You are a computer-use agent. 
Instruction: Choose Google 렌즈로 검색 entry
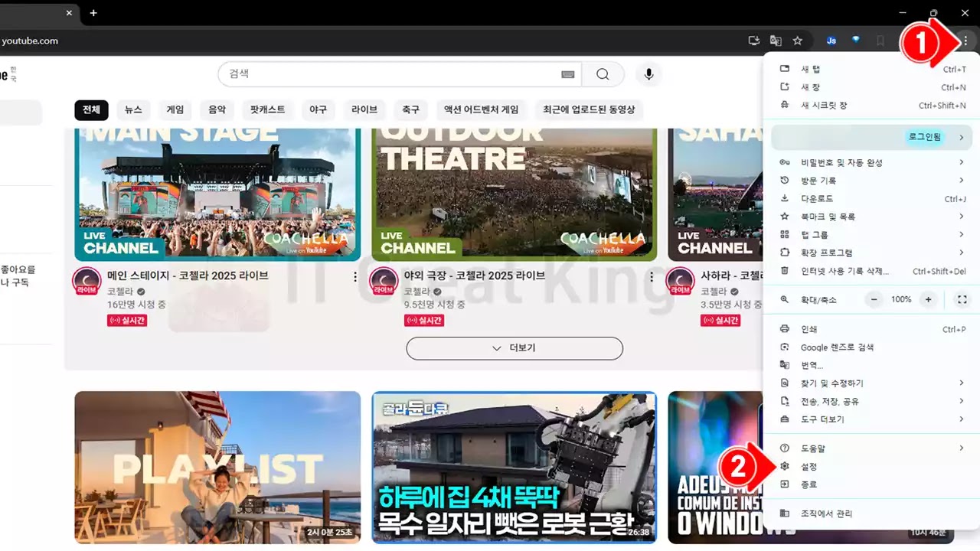(872, 347)
